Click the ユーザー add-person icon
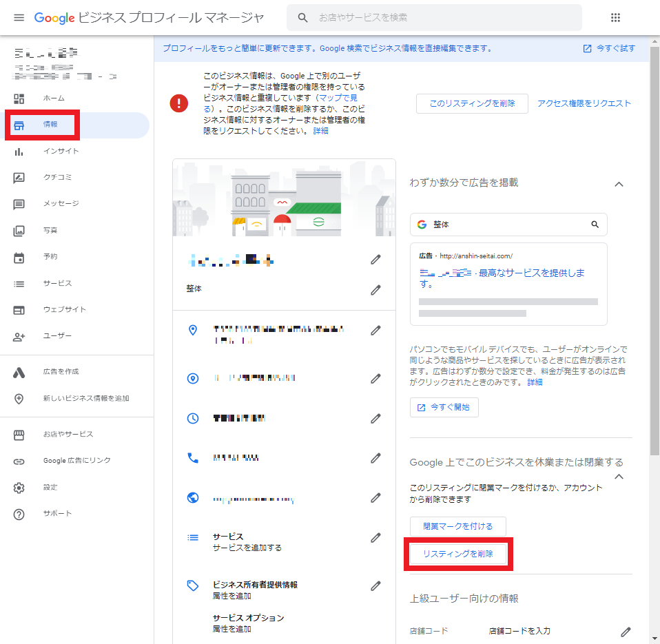Screen dimensions: 660x644 19,337
